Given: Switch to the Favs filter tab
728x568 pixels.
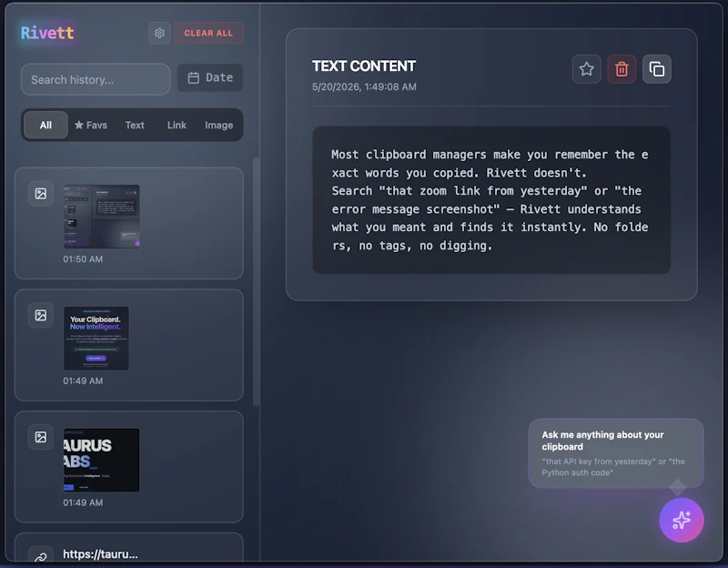Looking at the screenshot, I should (x=91, y=125).
